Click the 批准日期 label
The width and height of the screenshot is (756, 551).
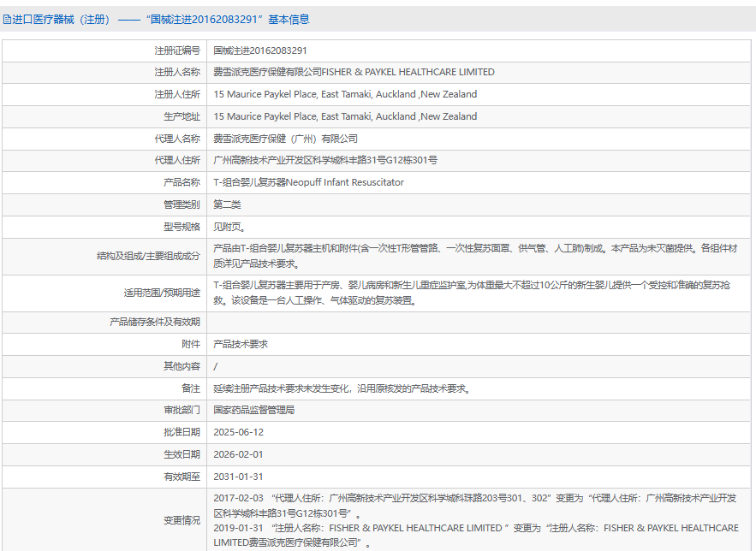(x=182, y=432)
